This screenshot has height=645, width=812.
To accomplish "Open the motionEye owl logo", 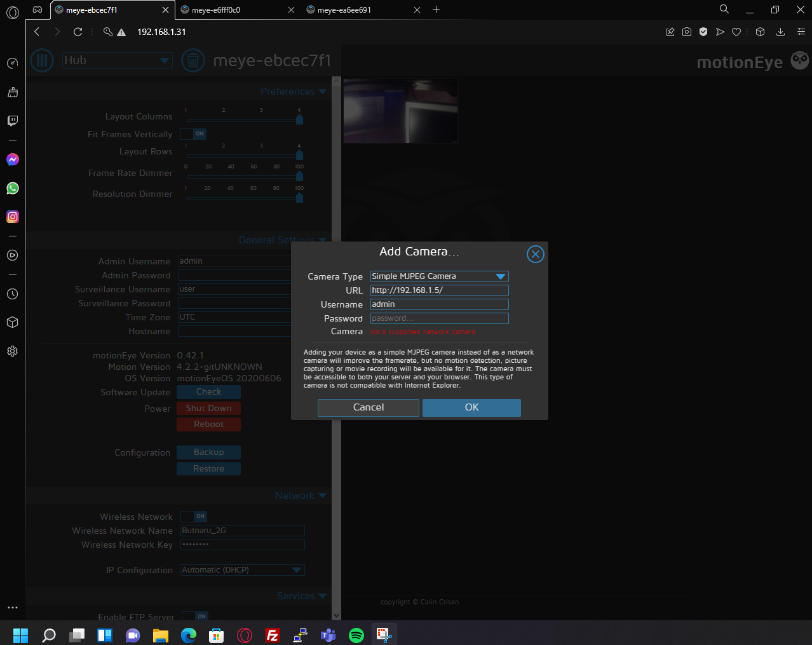I will pos(799,60).
